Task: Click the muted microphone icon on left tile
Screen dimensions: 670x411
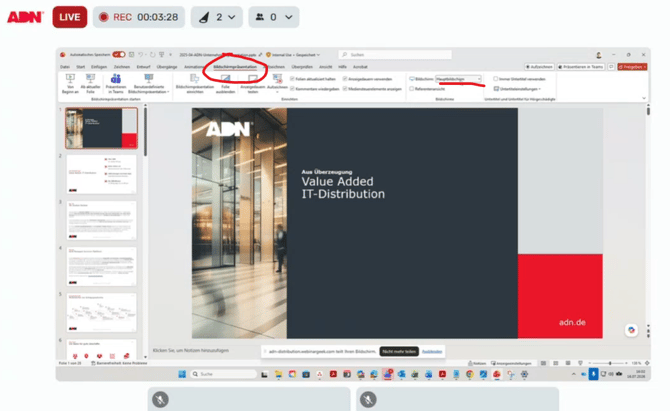Action: pyautogui.click(x=160, y=399)
